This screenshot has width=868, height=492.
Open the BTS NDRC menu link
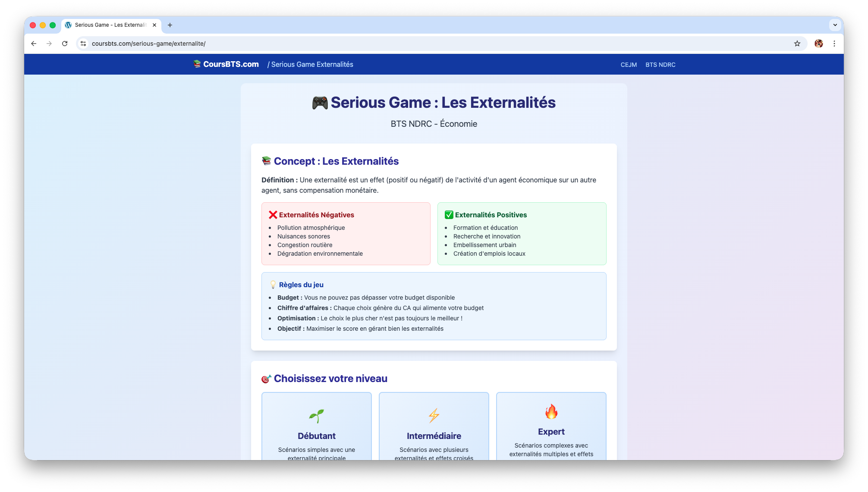(660, 65)
